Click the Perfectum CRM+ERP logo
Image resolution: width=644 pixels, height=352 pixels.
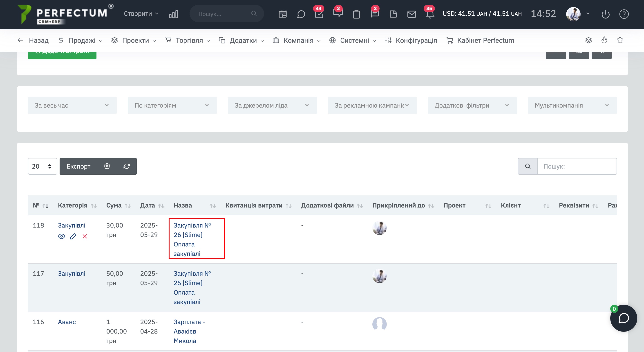(x=65, y=14)
